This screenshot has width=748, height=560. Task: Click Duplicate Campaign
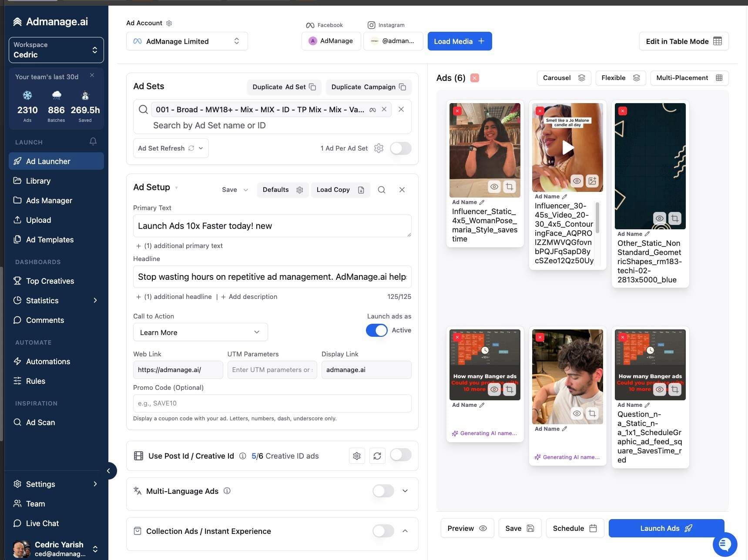[x=368, y=87]
